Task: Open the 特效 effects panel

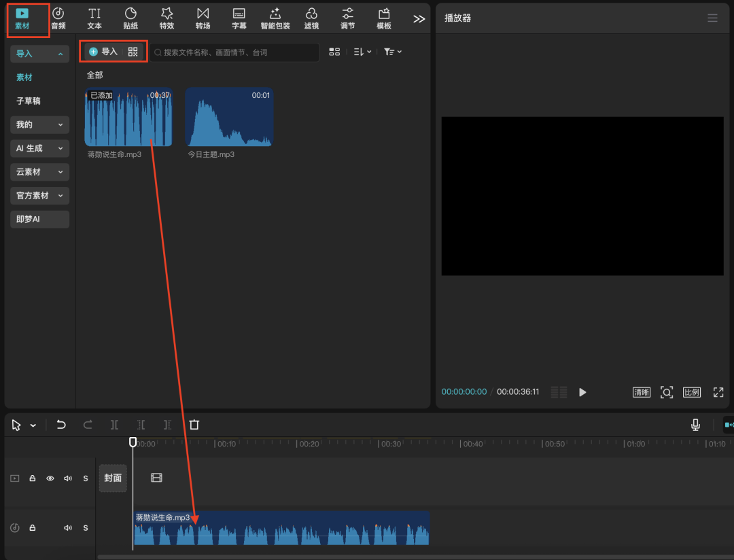Action: (167, 18)
